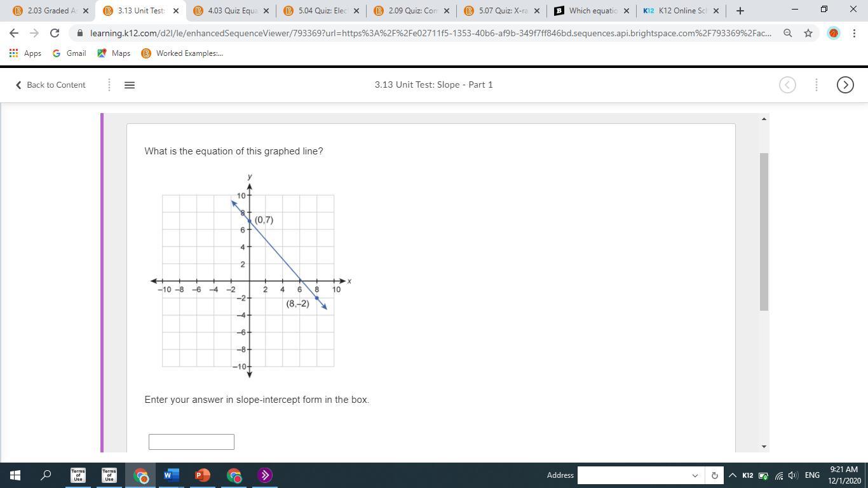The width and height of the screenshot is (868, 488).
Task: Open the Worked Examples bookmark
Action: [x=182, y=53]
